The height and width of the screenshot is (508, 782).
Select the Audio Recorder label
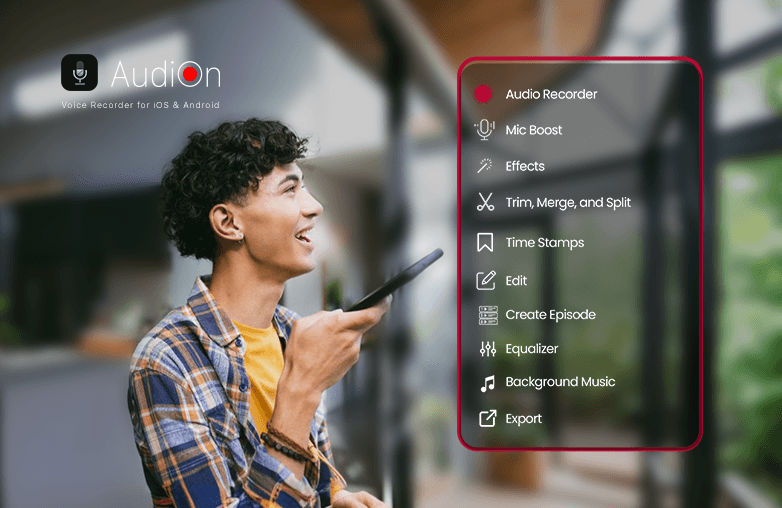pos(551,94)
